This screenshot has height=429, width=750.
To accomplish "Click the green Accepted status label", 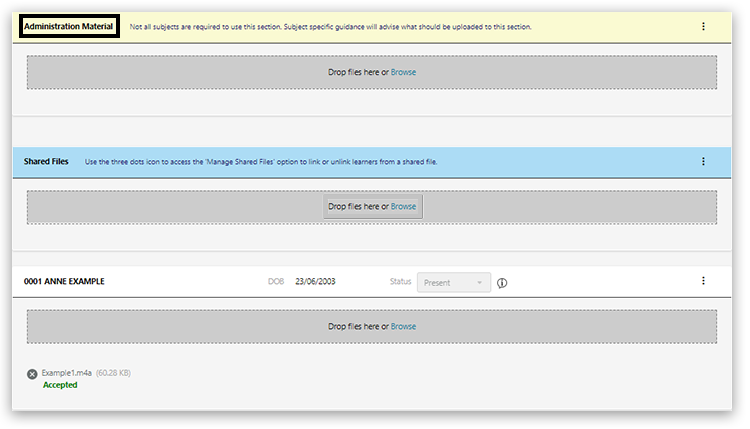I will (60, 385).
